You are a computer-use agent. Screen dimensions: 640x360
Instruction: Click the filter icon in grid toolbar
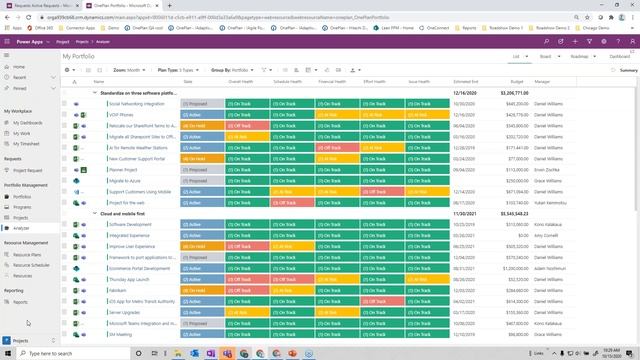pos(264,70)
